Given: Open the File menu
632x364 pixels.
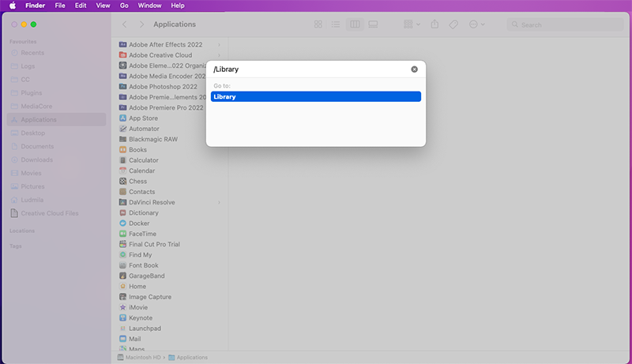Looking at the screenshot, I should 60,6.
